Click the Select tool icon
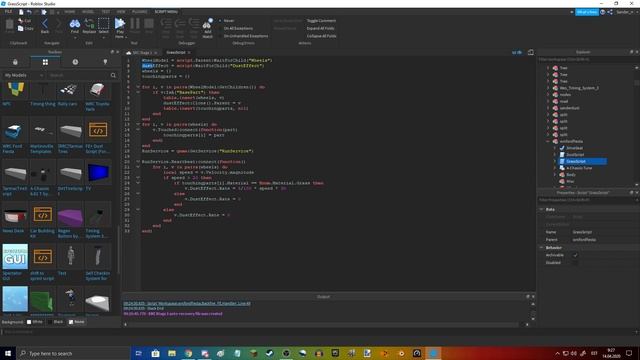This screenshot has width=640, height=360. (104, 24)
